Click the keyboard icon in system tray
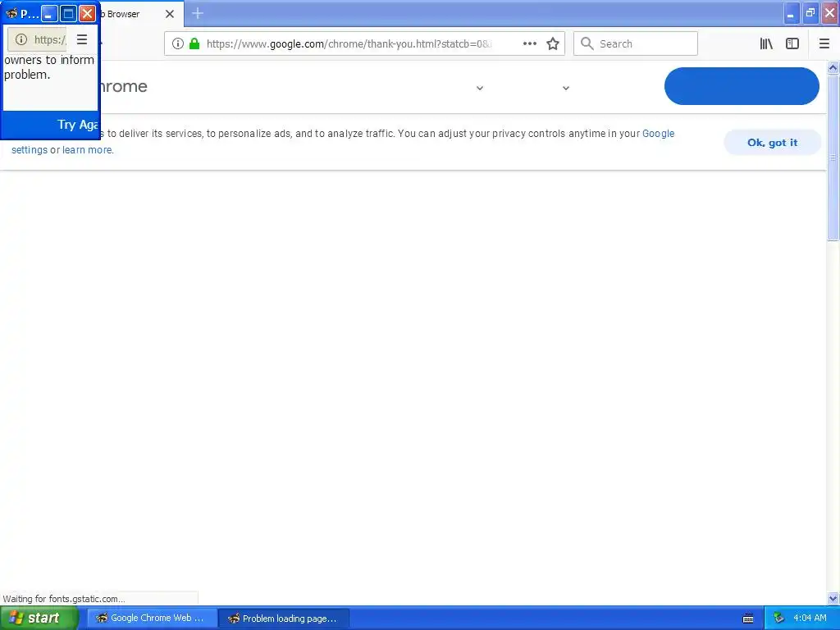Image resolution: width=840 pixels, height=630 pixels. (748, 619)
